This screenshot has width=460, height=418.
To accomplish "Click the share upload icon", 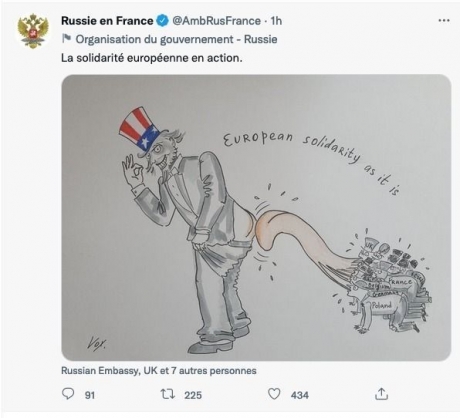I will pyautogui.click(x=381, y=394).
